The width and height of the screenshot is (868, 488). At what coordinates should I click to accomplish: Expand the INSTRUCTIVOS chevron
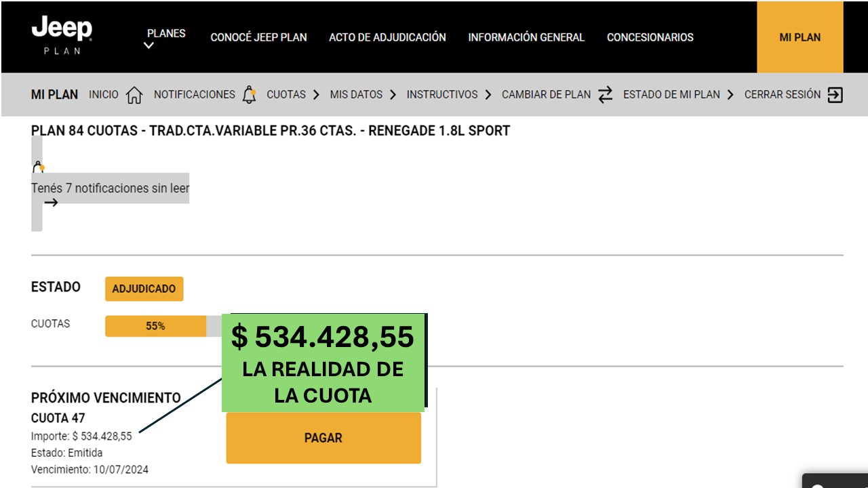[488, 95]
